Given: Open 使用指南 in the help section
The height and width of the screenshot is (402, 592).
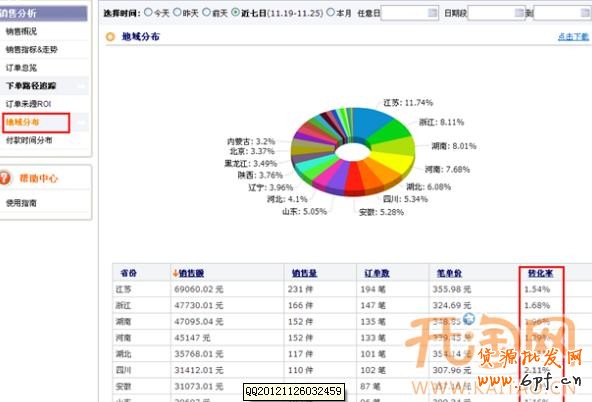Looking at the screenshot, I should click(21, 203).
